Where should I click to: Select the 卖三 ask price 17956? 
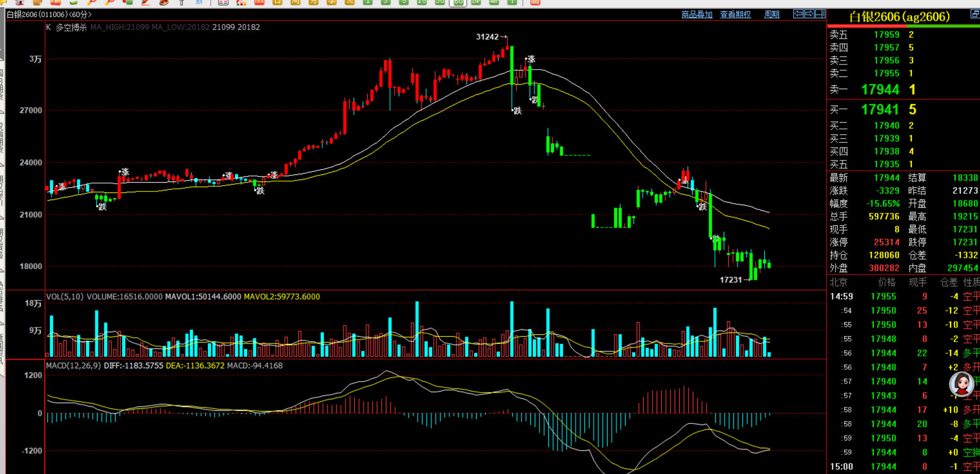coord(887,60)
